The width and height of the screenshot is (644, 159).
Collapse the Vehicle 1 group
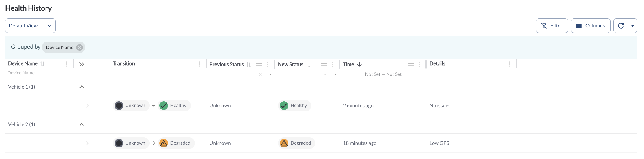pos(82,87)
